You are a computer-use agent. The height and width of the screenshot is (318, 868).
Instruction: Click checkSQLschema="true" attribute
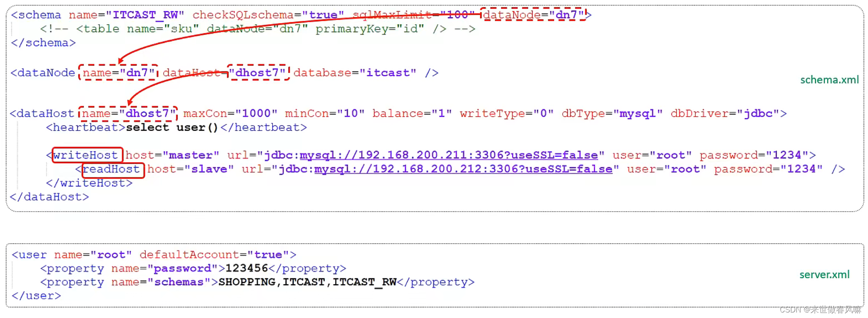[268, 15]
